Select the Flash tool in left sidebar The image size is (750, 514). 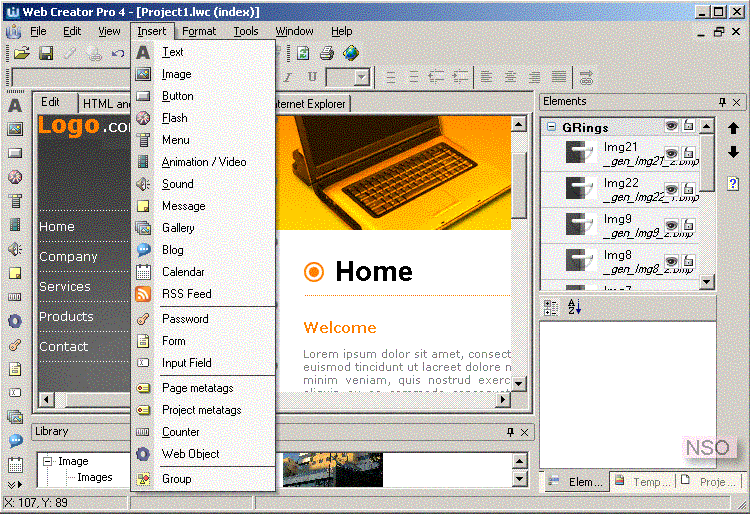tap(15, 177)
